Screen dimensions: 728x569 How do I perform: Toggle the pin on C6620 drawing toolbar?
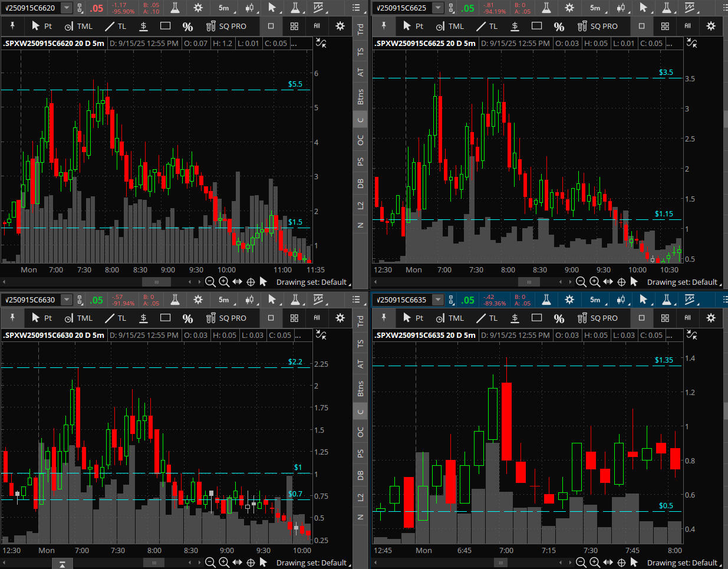pyautogui.click(x=12, y=26)
